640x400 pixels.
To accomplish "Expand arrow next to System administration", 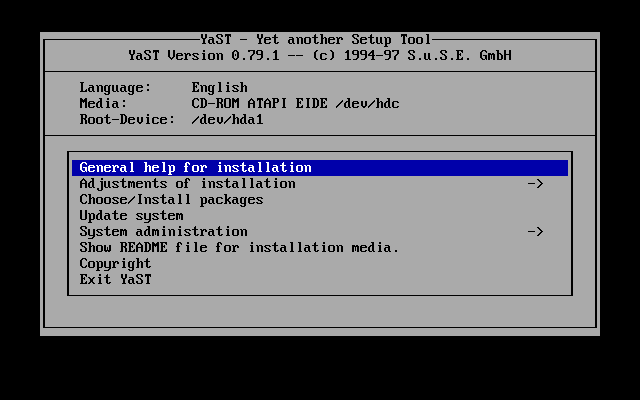I will click(x=535, y=232).
